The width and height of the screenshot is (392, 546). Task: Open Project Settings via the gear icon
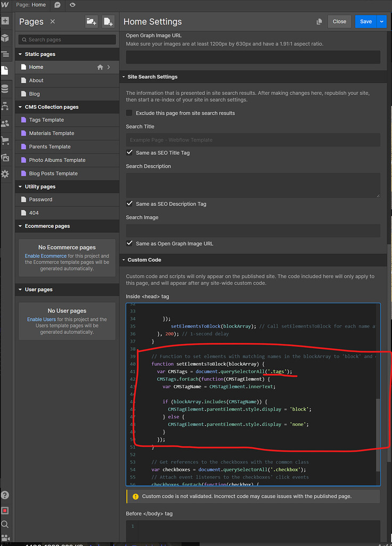[6, 172]
